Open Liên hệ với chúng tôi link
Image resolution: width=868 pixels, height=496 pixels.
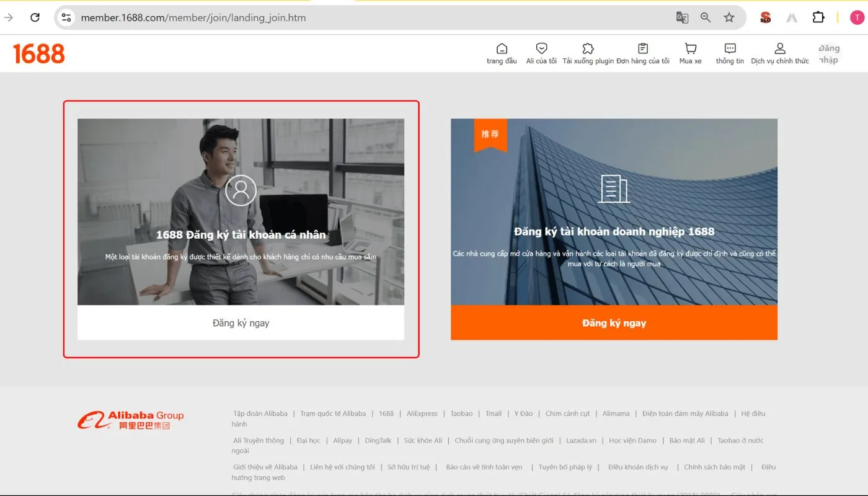coord(342,467)
